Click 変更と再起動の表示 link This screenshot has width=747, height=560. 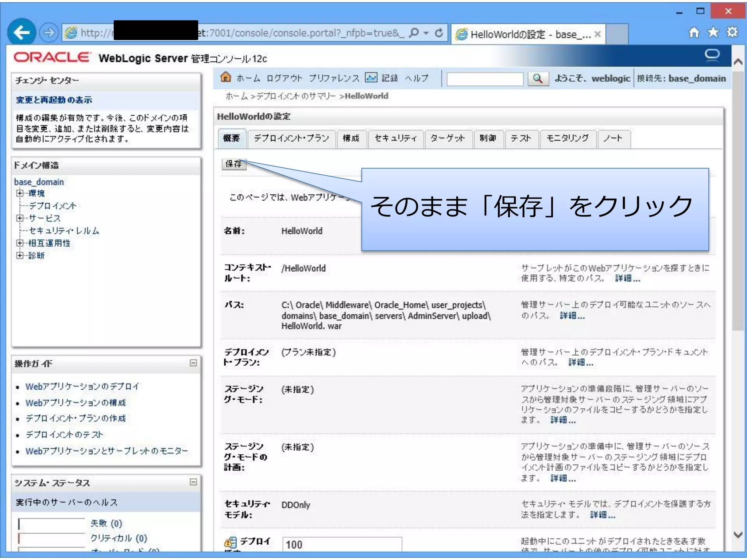54,100
